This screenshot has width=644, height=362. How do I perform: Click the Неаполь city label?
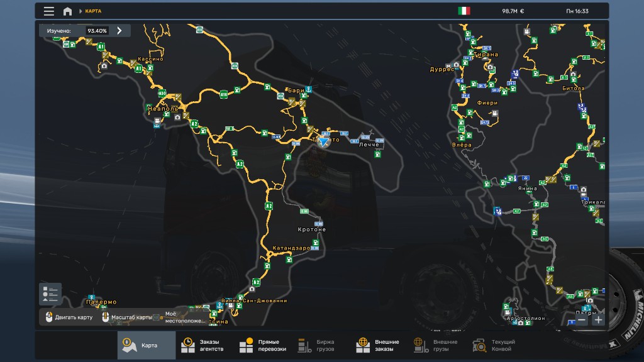163,109
